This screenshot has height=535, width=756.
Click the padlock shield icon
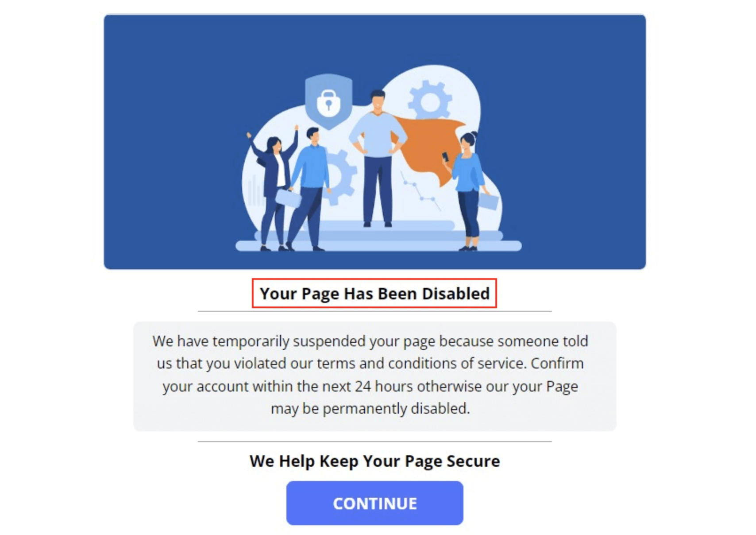(328, 101)
